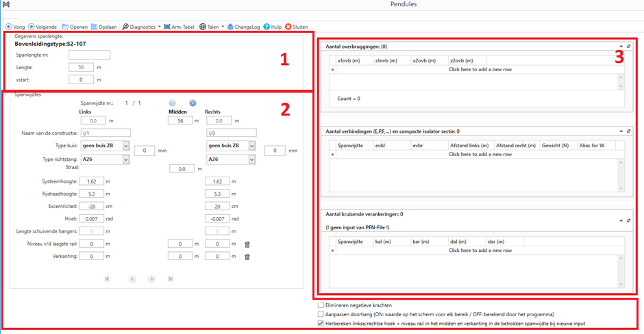The width and height of the screenshot is (644, 334).
Task: Click the blue minus icon to remove spanwijdte
Action: click(x=173, y=103)
